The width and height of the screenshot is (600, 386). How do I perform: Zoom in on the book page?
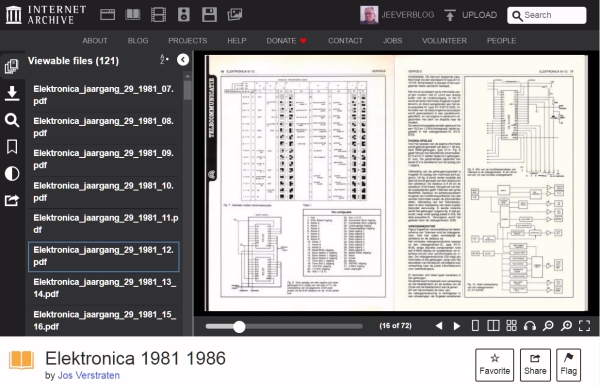click(566, 326)
